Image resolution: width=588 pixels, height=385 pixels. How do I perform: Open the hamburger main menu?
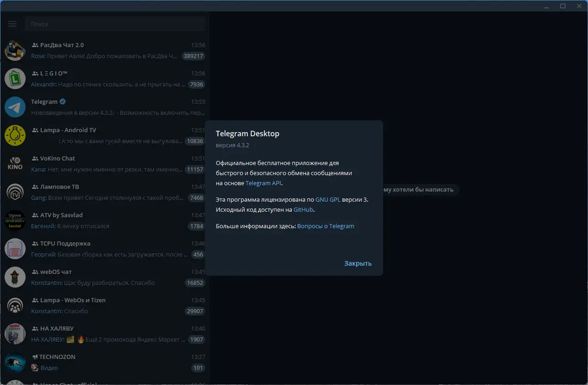click(x=12, y=24)
